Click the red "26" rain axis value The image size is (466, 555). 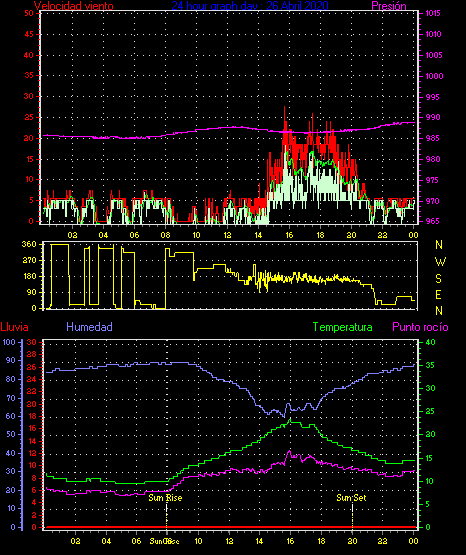[x=32, y=367]
